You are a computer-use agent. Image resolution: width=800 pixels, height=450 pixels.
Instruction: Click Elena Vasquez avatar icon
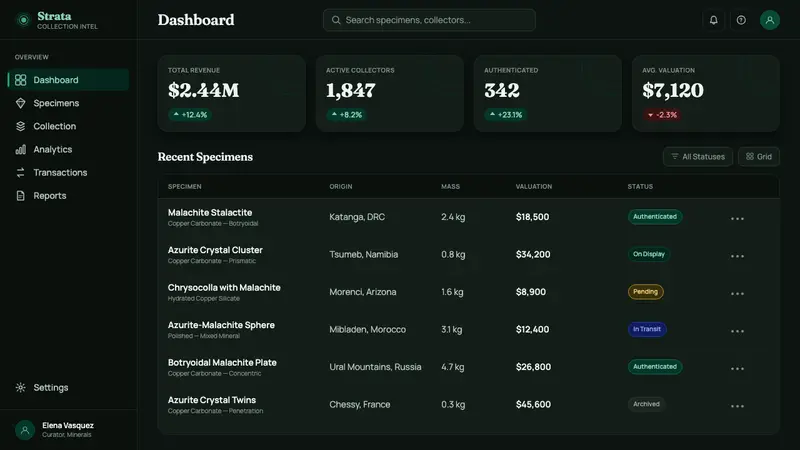(x=24, y=430)
